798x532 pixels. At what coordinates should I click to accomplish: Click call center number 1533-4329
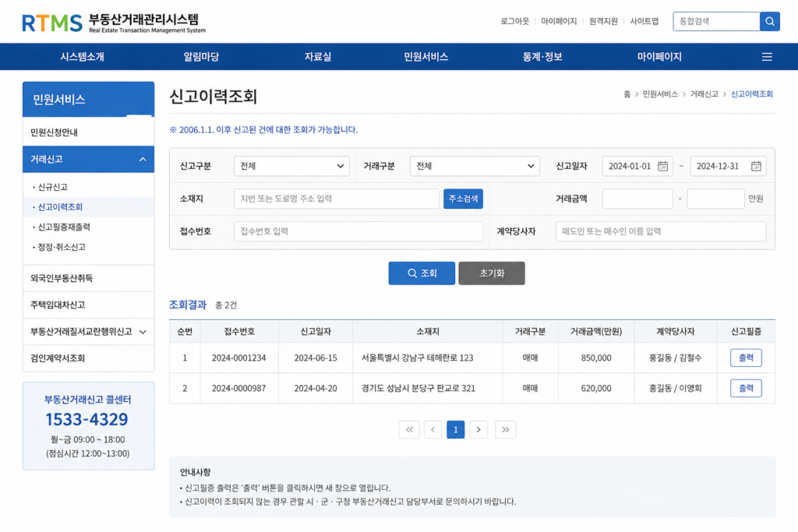tap(87, 420)
